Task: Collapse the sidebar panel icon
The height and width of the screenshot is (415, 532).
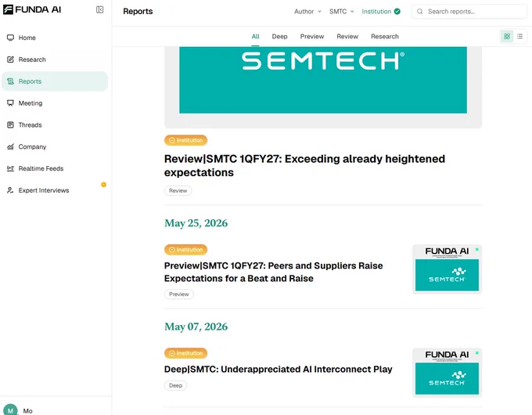Action: pyautogui.click(x=100, y=9)
